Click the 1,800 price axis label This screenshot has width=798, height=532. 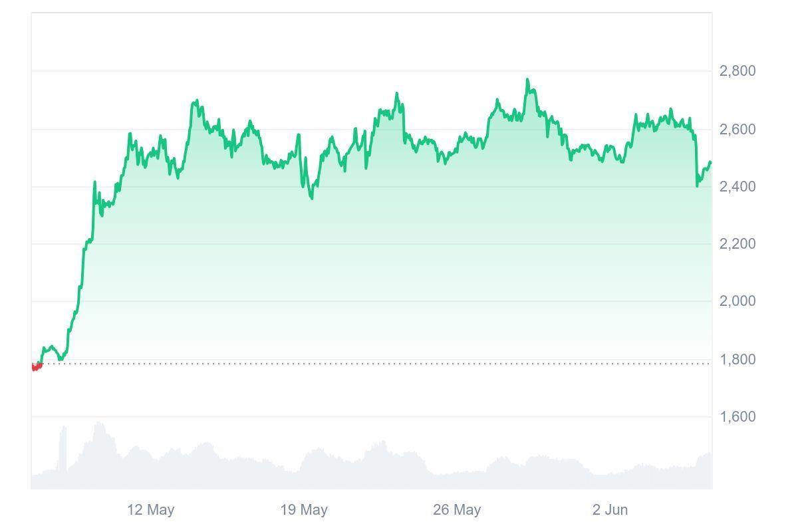tap(737, 359)
